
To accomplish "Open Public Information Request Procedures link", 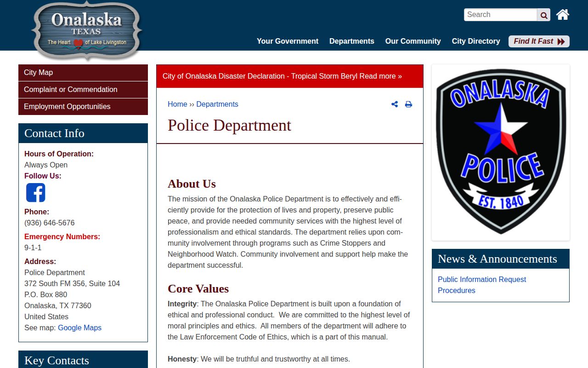I will click(482, 285).
